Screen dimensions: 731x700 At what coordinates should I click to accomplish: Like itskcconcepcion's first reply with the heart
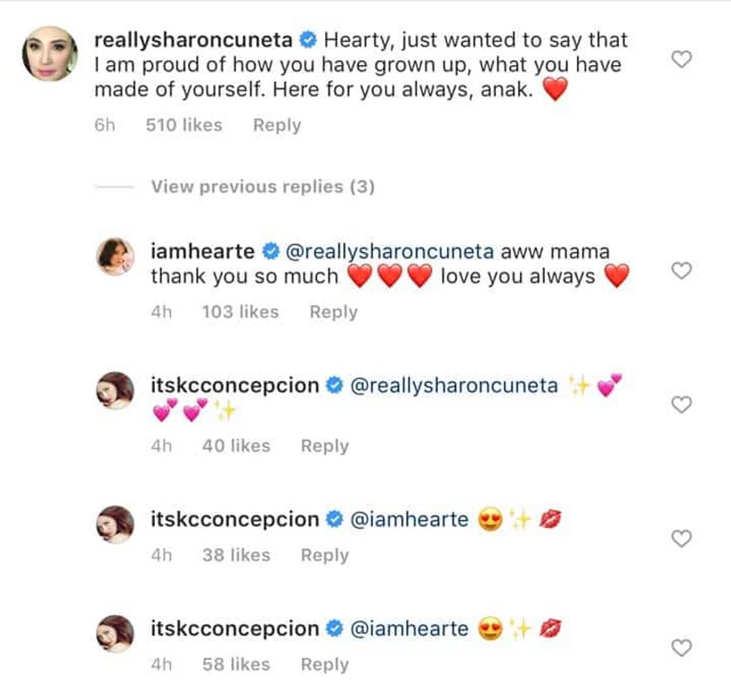pos(681,406)
